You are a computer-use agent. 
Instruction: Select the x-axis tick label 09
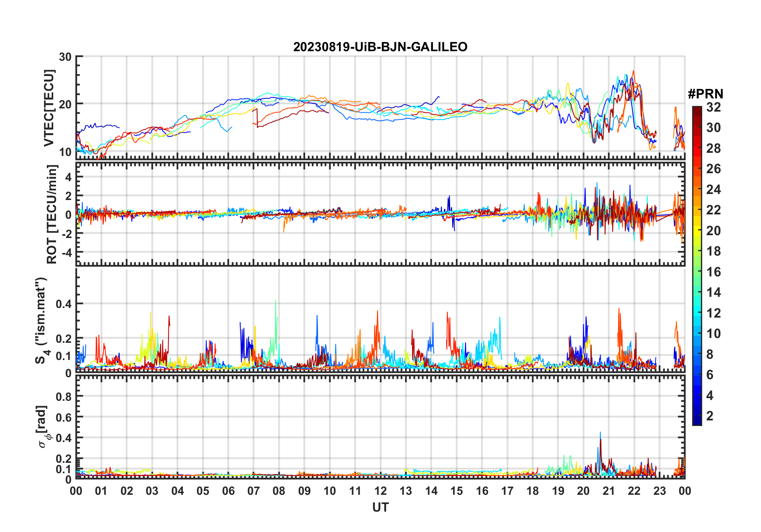tap(304, 491)
